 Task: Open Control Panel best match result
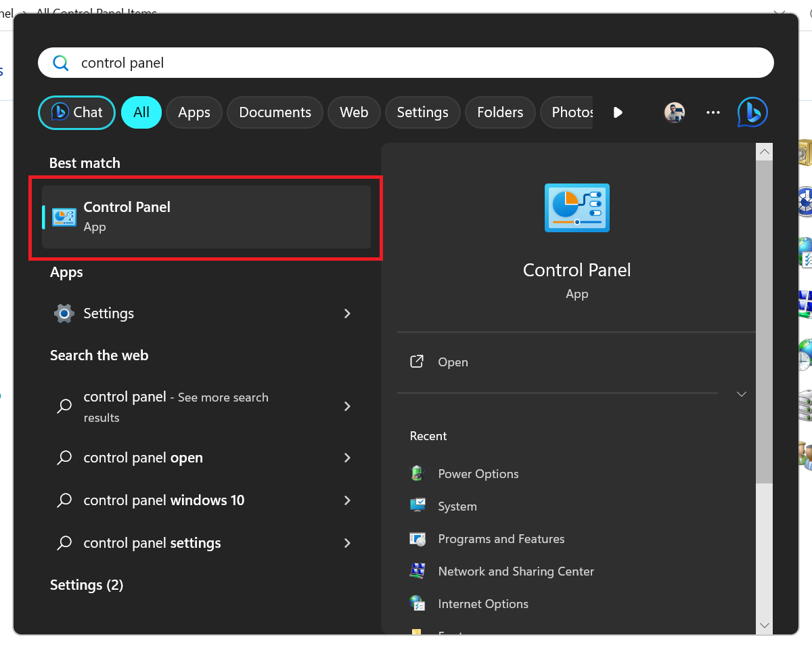pos(206,217)
